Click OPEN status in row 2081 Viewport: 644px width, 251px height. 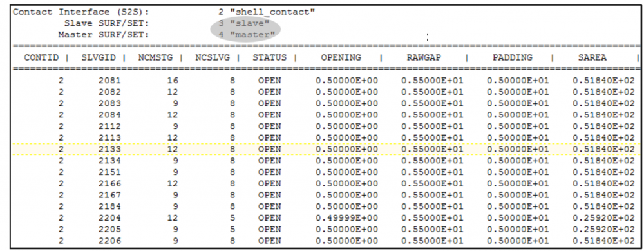pos(269,80)
